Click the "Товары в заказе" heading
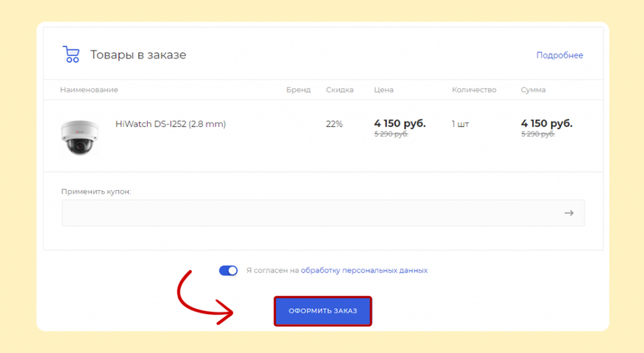 138,55
